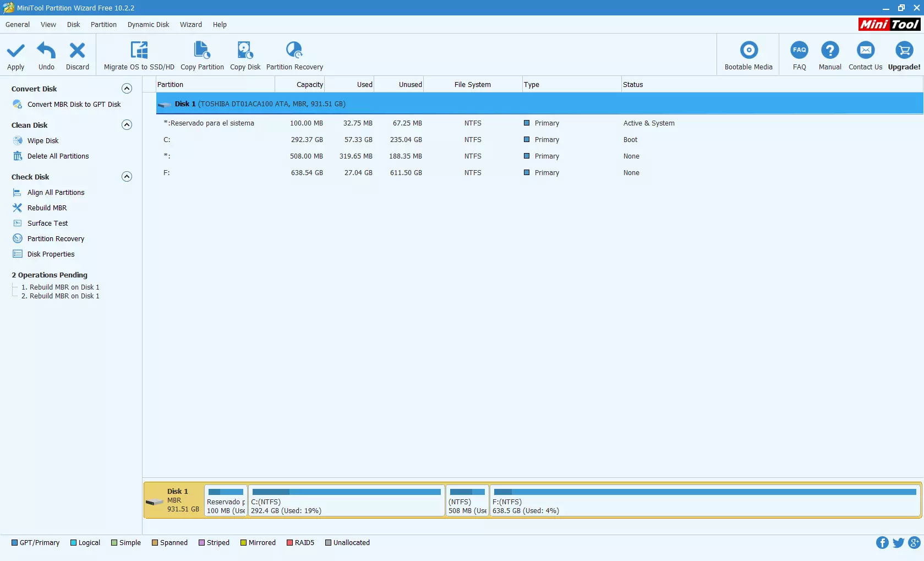This screenshot has height=561, width=924.
Task: Click the Upgrade cart icon
Action: [904, 51]
